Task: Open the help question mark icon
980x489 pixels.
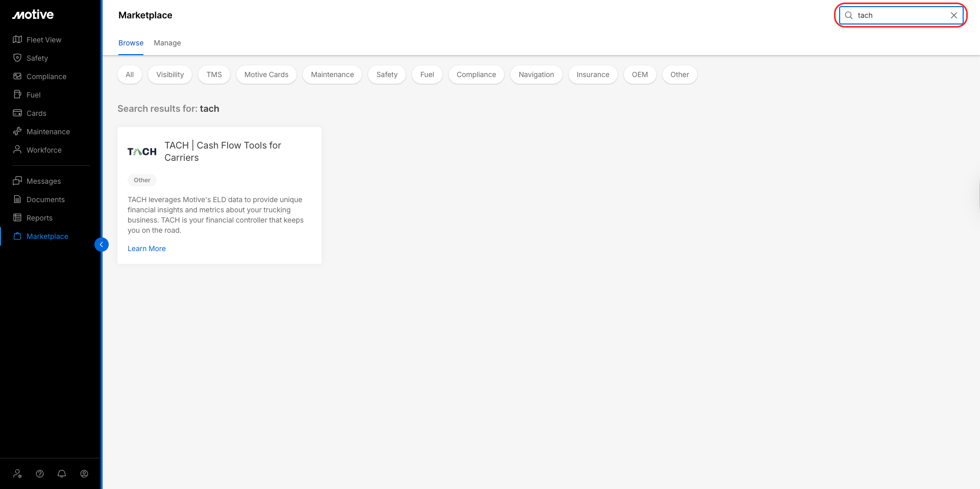Action: pos(40,474)
